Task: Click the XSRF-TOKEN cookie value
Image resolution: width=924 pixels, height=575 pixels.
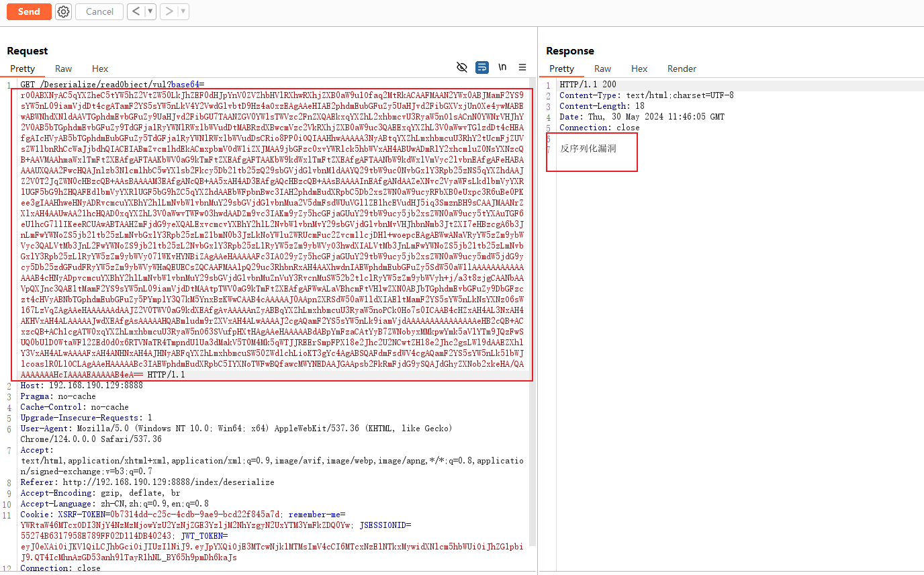Action: 197,515
